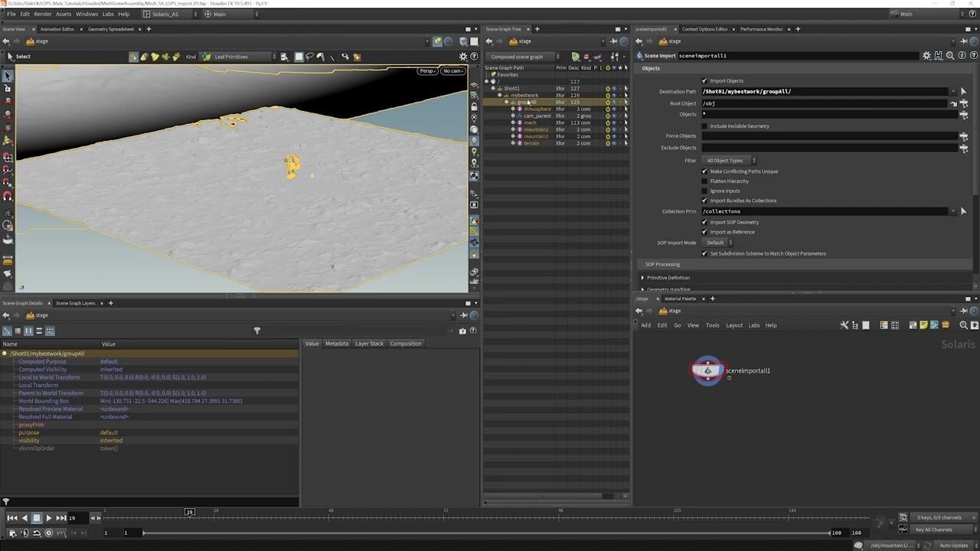Viewport: 980px width, 551px height.
Task: Click the wrench icon in network editor toolbar
Action: pos(844,325)
